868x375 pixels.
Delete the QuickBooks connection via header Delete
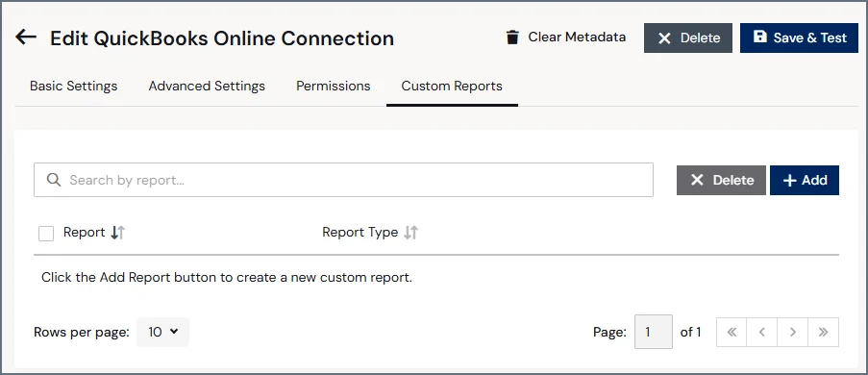(688, 37)
